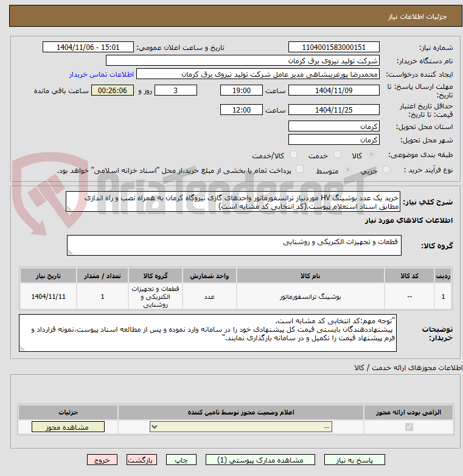
Task: Open مشاهده مدارک پیوستی (1) button
Action: tap(260, 460)
